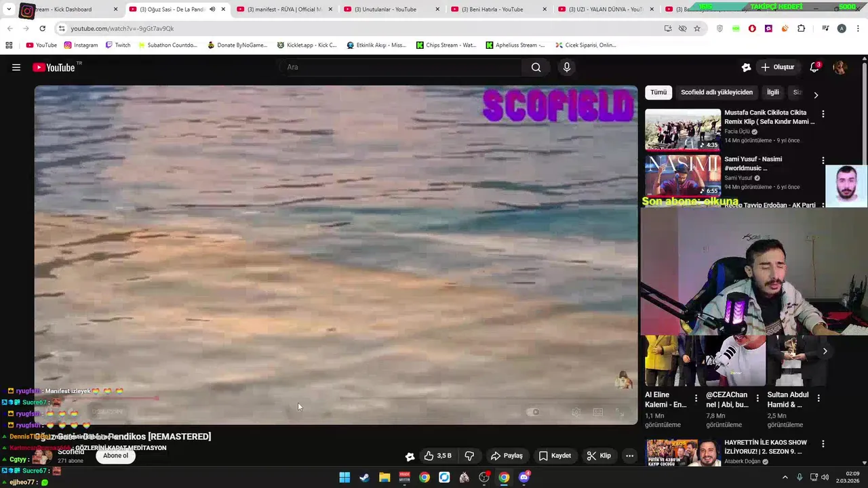Open Chrome profile A avatar

(842, 28)
